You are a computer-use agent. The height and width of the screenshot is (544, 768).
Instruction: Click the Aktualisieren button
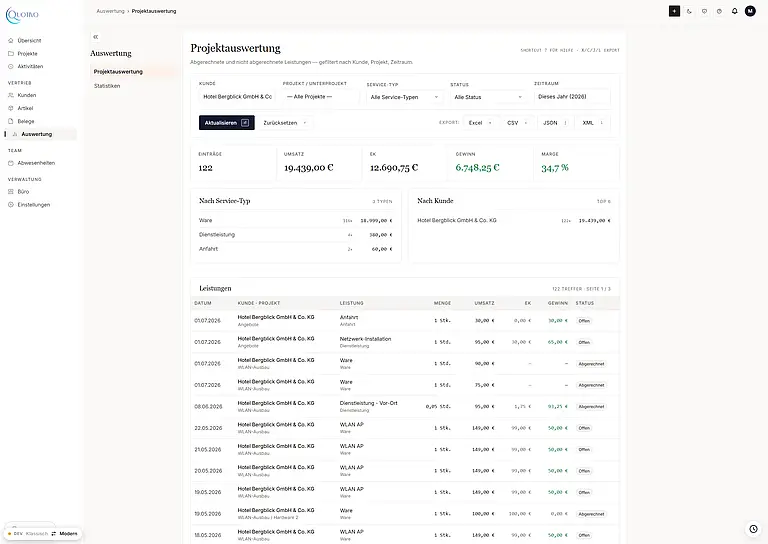pyautogui.click(x=226, y=123)
